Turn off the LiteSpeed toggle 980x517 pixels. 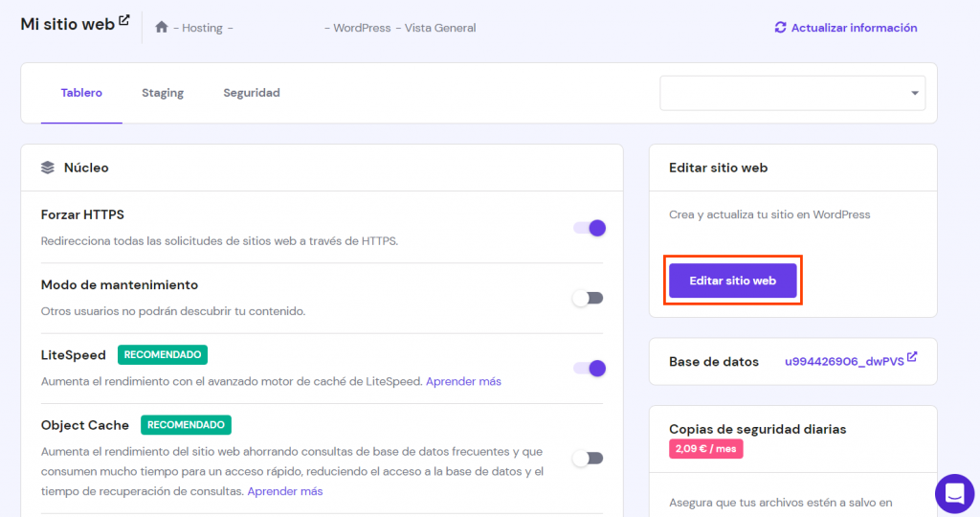pyautogui.click(x=589, y=368)
